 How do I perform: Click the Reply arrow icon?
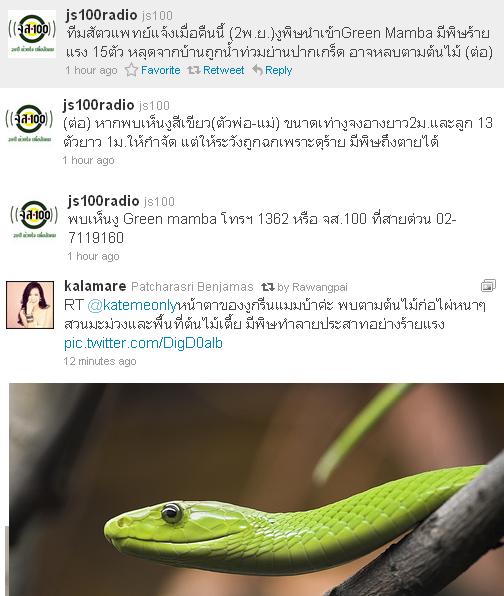pos(258,70)
